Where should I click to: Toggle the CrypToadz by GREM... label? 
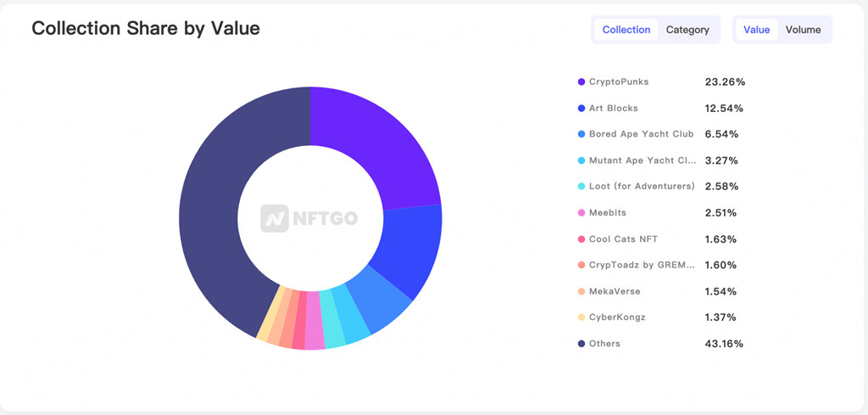pyautogui.click(x=642, y=265)
